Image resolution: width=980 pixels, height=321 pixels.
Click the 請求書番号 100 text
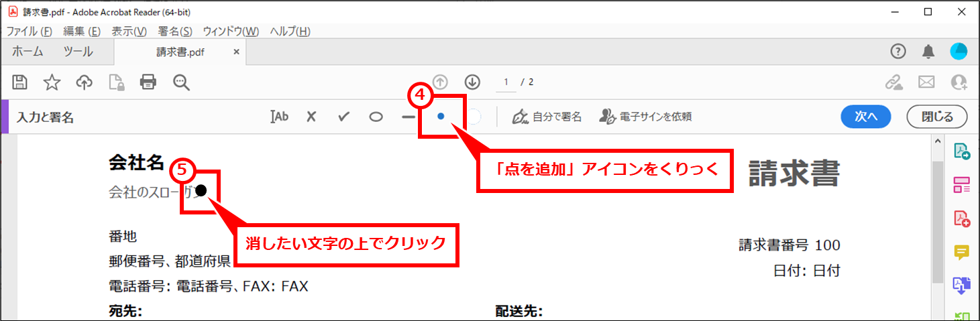(790, 245)
